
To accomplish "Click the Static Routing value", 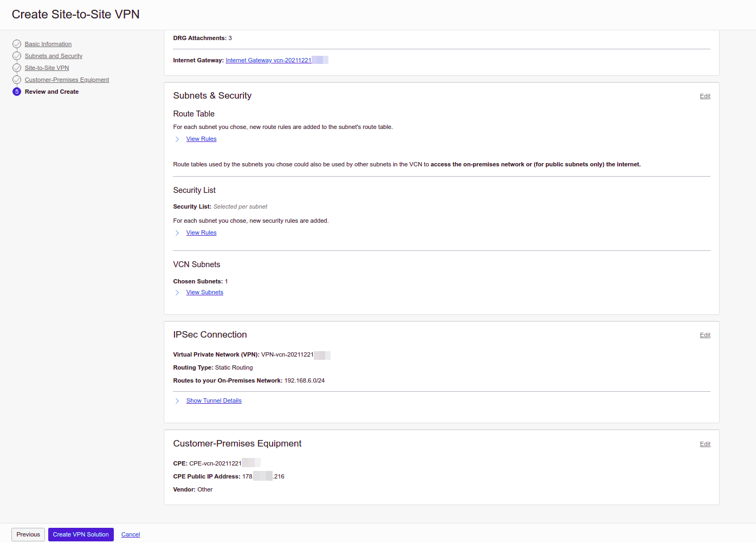I will click(234, 367).
